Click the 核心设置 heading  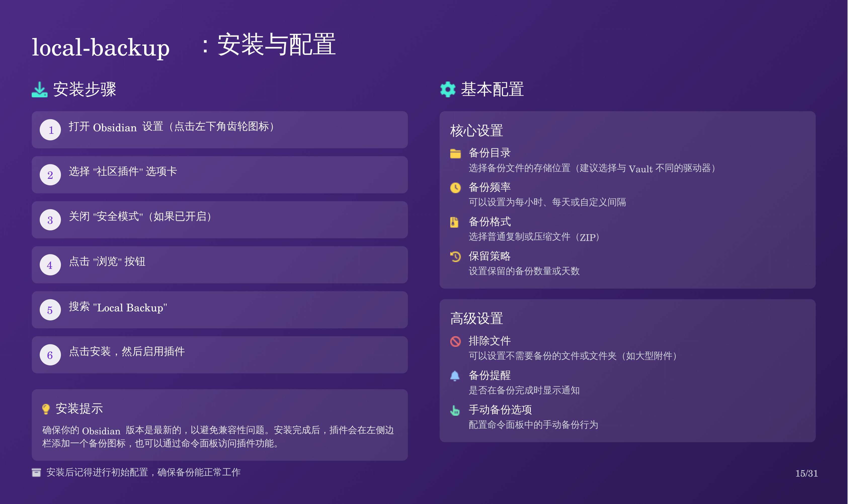(476, 131)
